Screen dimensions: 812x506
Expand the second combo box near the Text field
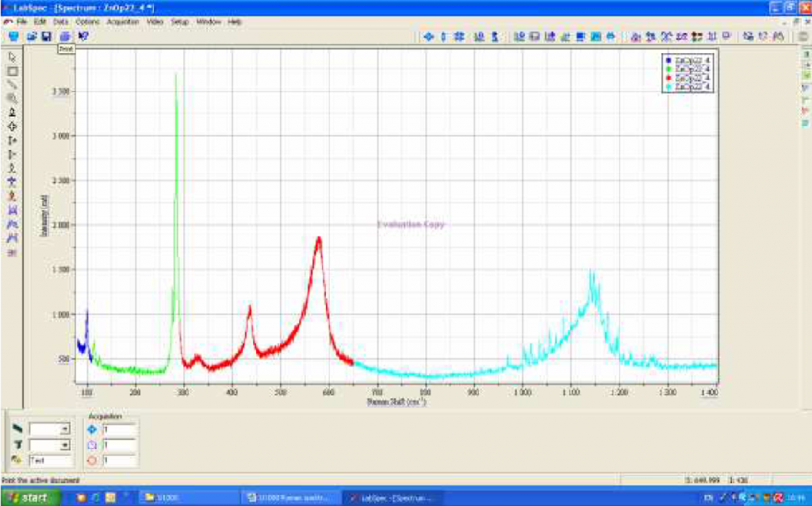tap(65, 446)
